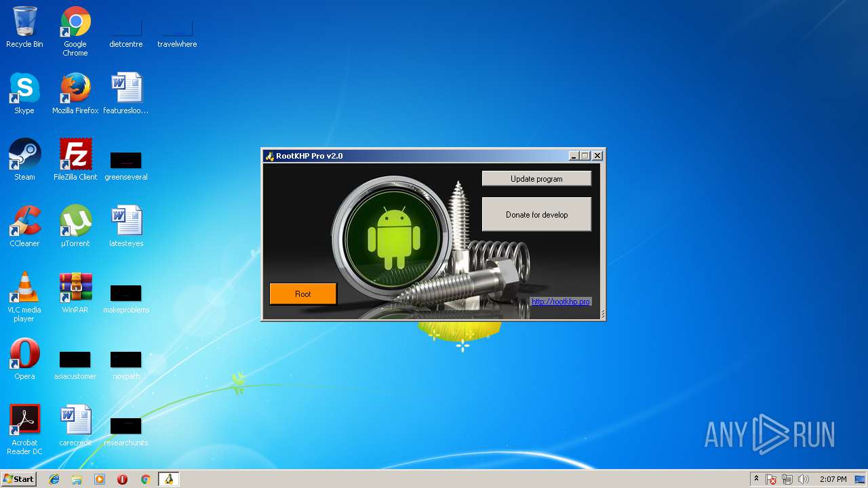This screenshot has height=488, width=868.
Task: Select the researchunits desktop icon
Action: (126, 430)
